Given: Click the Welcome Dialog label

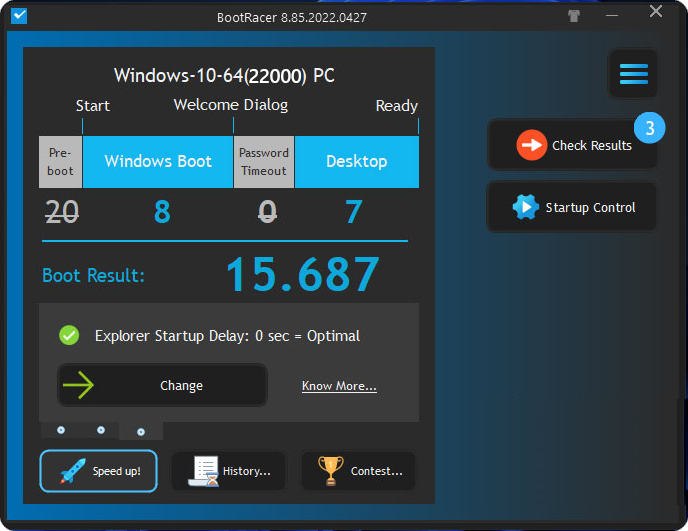Looking at the screenshot, I should pos(231,105).
